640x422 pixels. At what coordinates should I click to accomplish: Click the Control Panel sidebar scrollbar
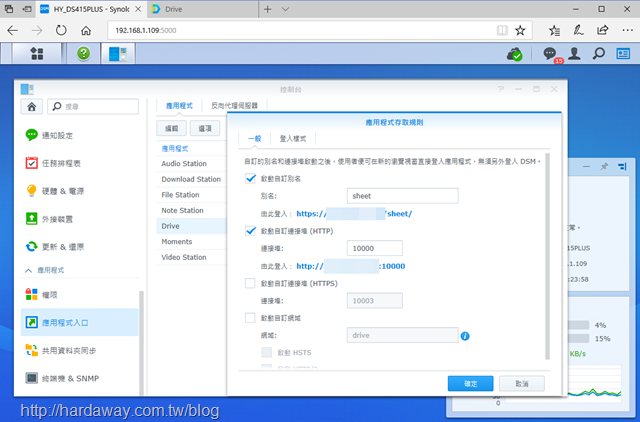[141, 343]
